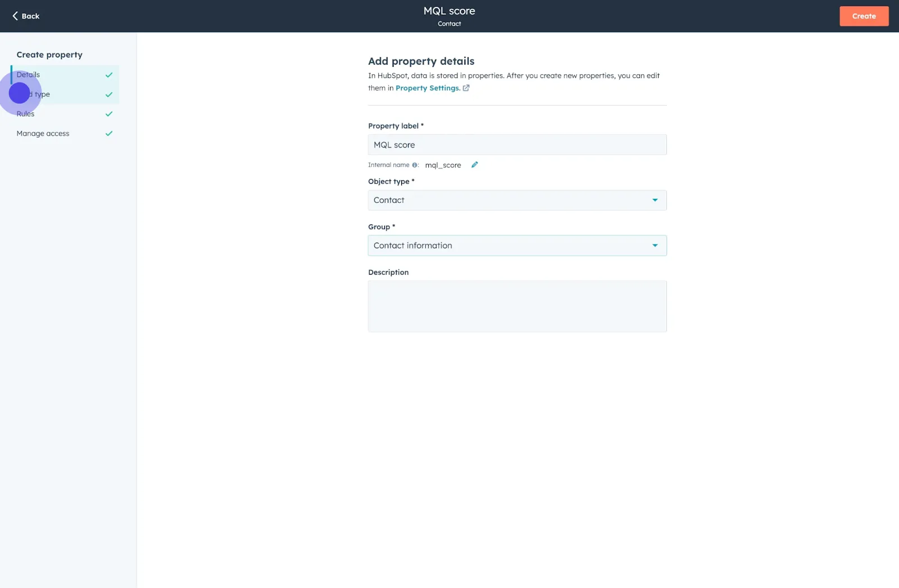The height and width of the screenshot is (588, 899).
Task: Click the 'Property label *' field label
Action: coord(396,126)
